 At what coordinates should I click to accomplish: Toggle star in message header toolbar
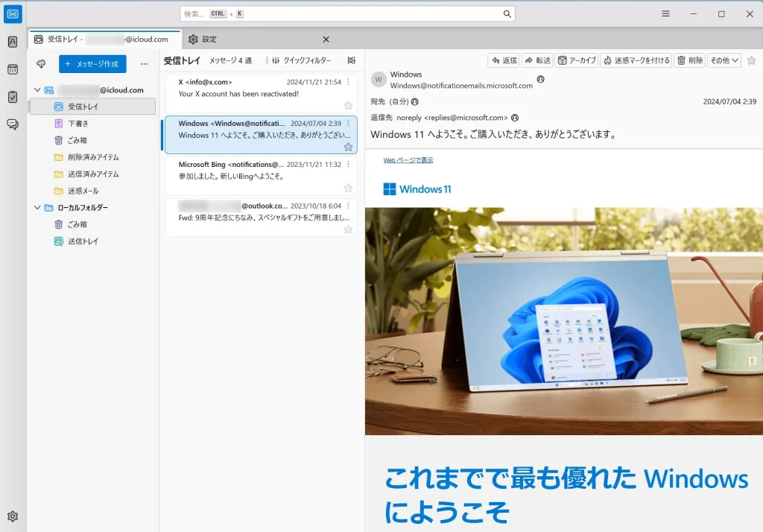(751, 60)
